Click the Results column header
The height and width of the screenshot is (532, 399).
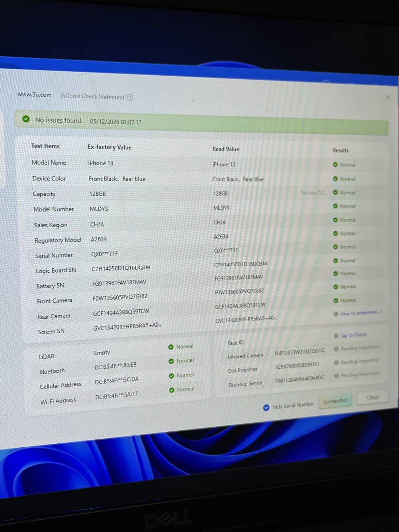pyautogui.click(x=341, y=150)
